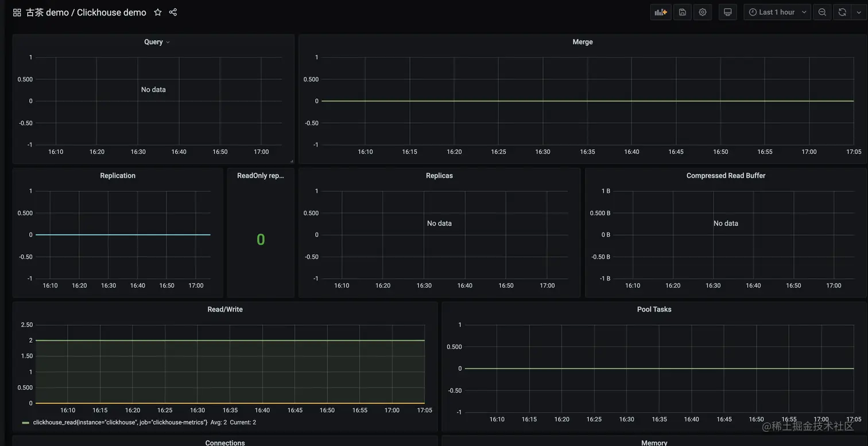Viewport: 868px width, 446px height.
Task: Open the Merge panel title menu
Action: 583,42
